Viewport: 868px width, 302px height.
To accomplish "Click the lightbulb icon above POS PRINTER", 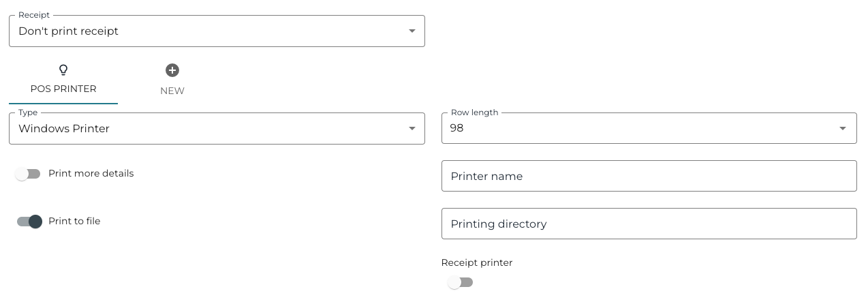I will [x=63, y=70].
